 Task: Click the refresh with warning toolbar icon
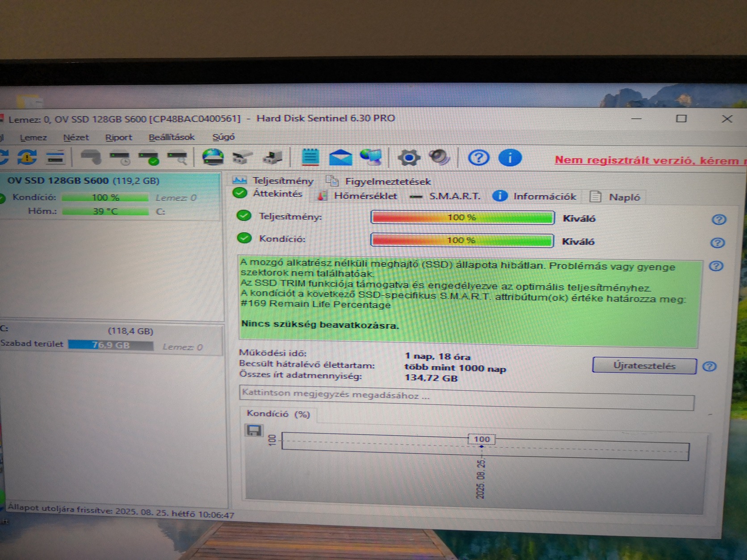27,157
